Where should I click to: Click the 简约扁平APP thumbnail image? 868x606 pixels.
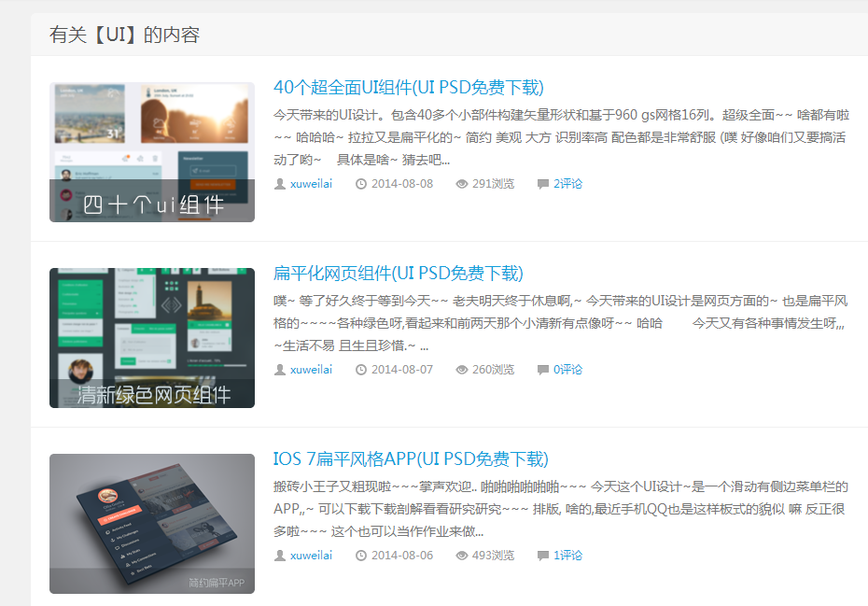(151, 523)
